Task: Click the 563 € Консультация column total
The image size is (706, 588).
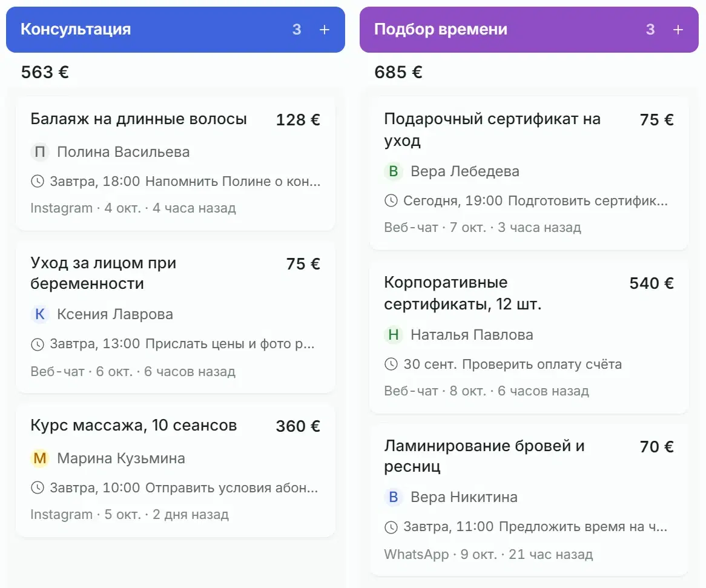Action: [45, 72]
